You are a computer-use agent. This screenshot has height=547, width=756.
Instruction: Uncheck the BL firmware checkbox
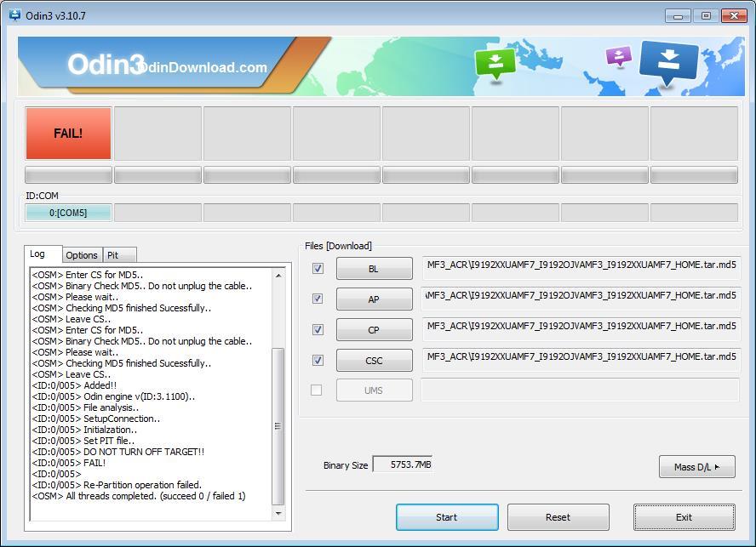[x=318, y=268]
